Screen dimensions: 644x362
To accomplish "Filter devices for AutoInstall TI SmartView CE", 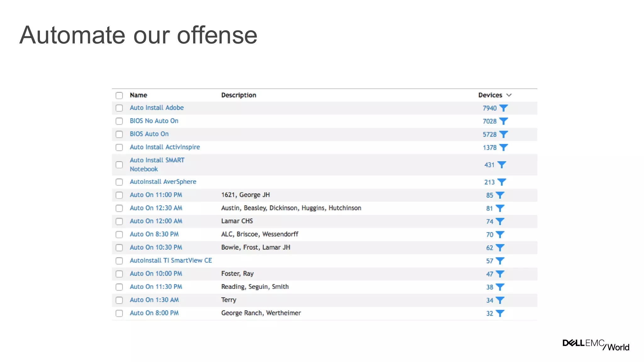I will point(500,261).
